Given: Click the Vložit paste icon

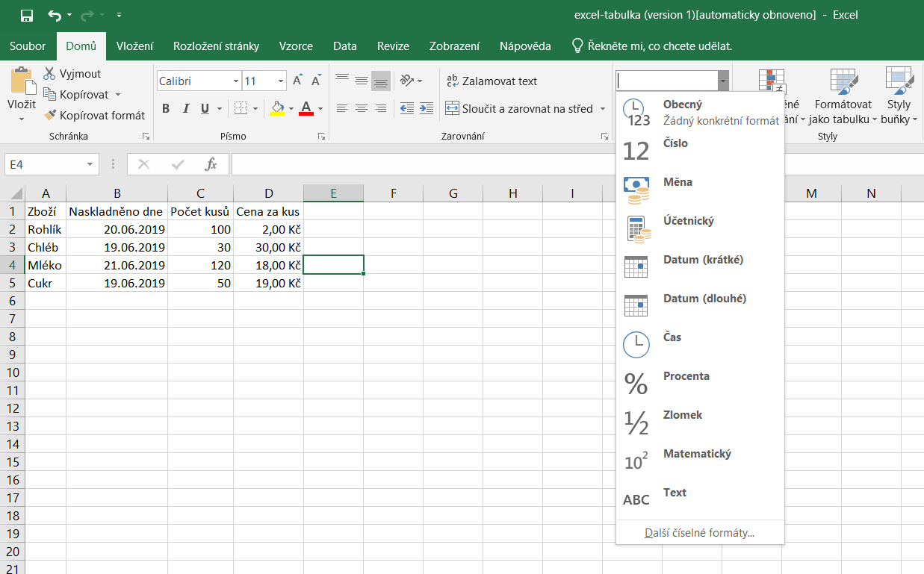Looking at the screenshot, I should (x=22, y=81).
